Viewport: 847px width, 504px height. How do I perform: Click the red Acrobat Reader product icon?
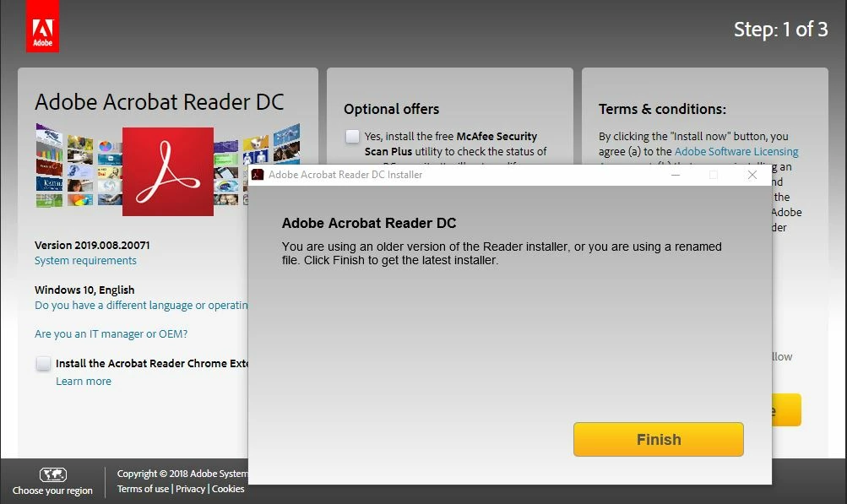pos(167,171)
